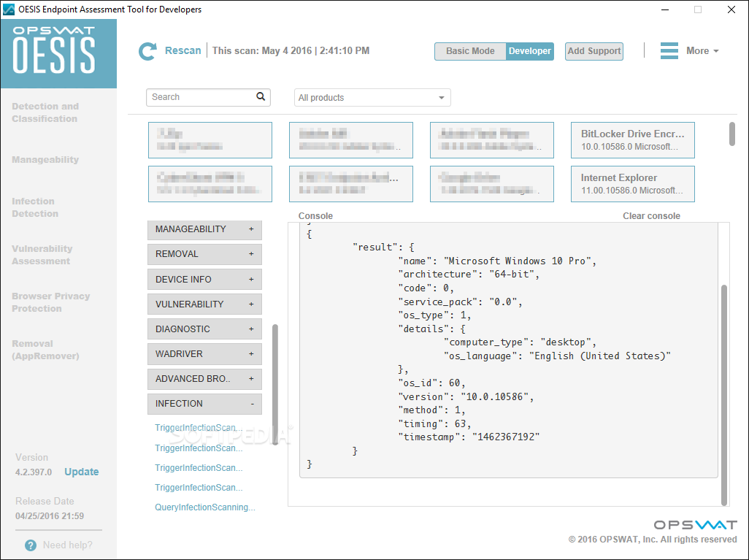The height and width of the screenshot is (560, 749).
Task: Select the BitLocker Drive Encr... product card
Action: (632, 140)
